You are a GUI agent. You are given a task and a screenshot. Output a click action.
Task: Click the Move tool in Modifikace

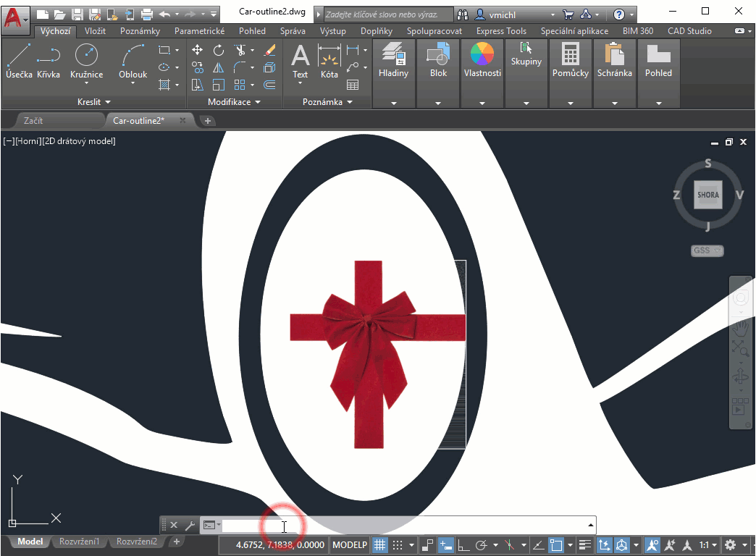[197, 50]
